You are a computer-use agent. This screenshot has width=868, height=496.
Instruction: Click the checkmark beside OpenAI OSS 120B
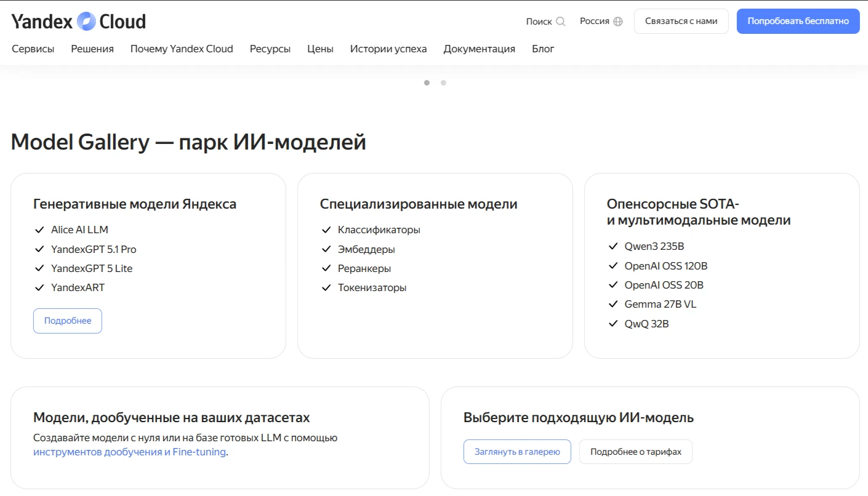click(x=613, y=266)
